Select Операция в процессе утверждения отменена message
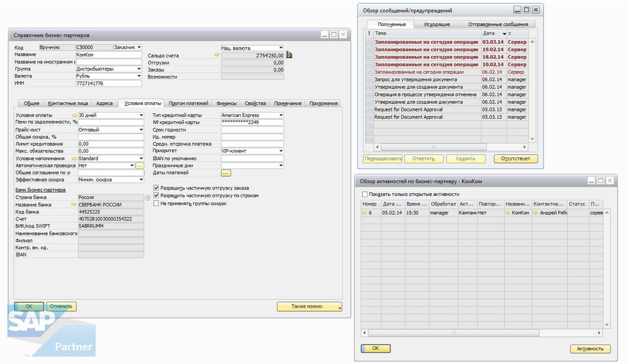This screenshot has width=628, height=364. pos(447,95)
